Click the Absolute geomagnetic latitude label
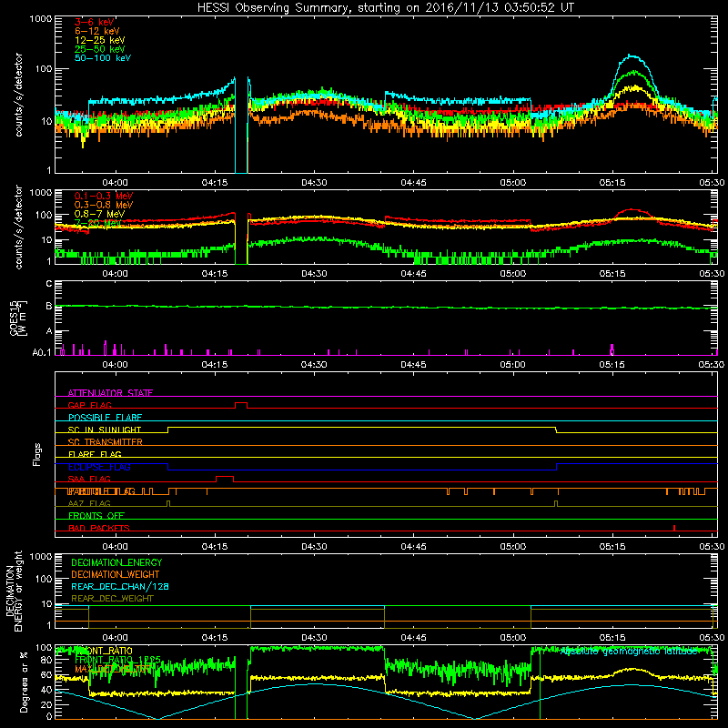 628,652
